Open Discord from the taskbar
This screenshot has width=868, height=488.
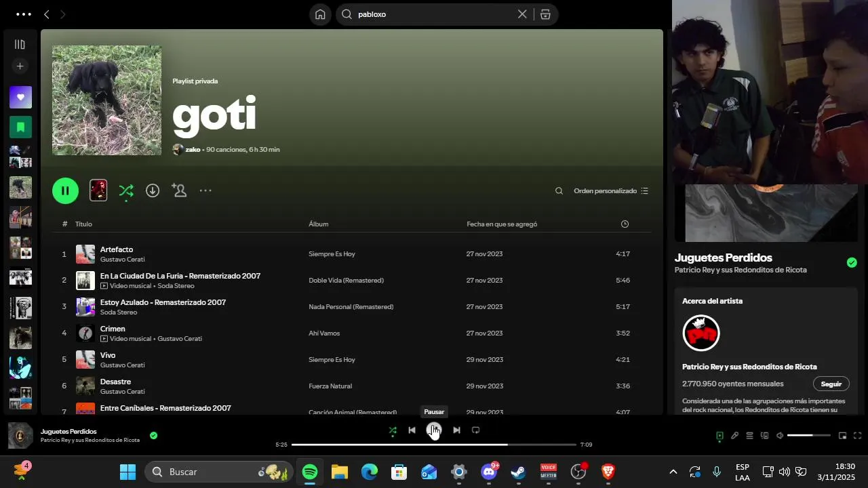pos(489,472)
